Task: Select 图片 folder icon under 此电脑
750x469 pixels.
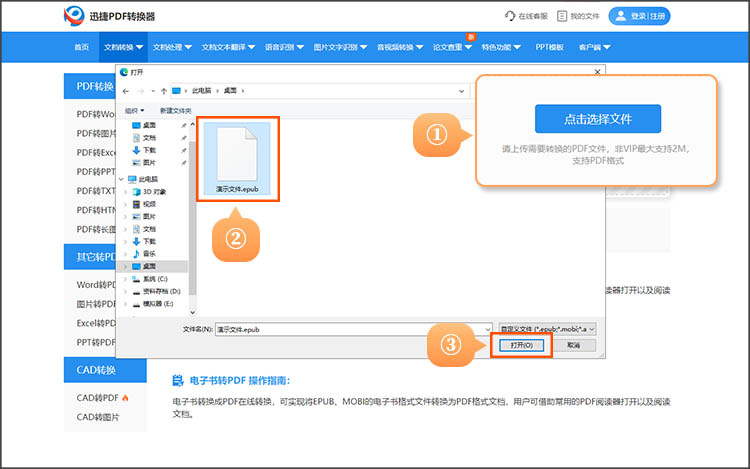Action: click(136, 217)
